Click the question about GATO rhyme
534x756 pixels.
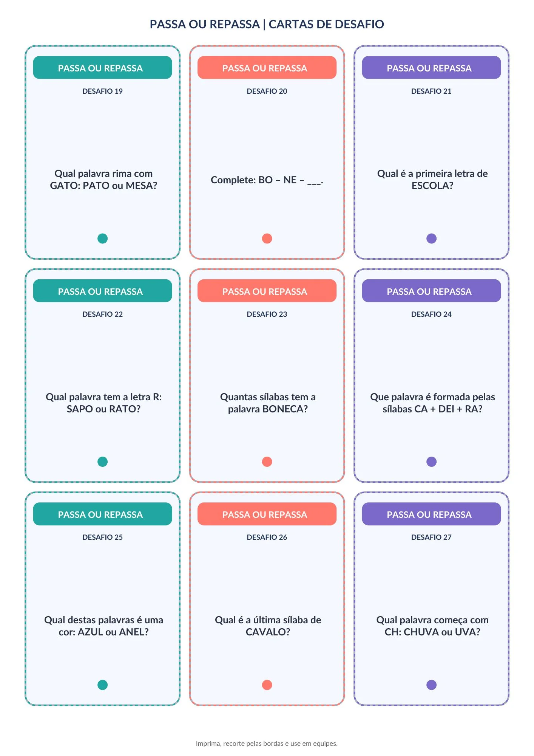click(103, 180)
